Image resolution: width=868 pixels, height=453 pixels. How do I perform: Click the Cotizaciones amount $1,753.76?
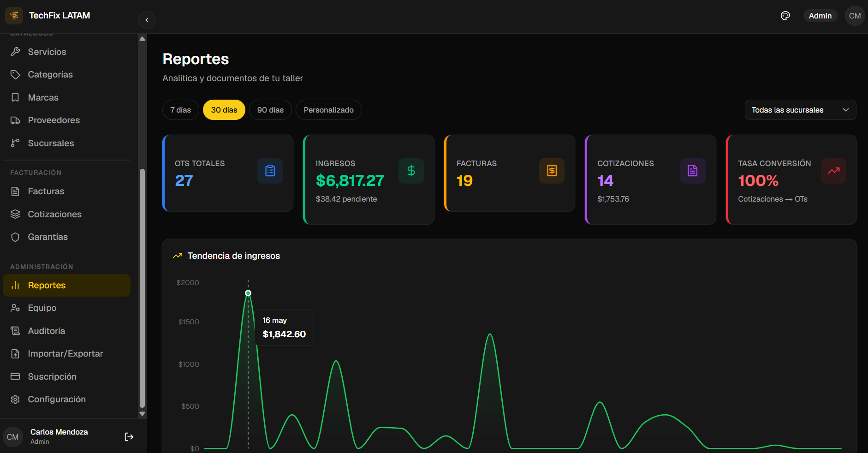click(x=613, y=199)
